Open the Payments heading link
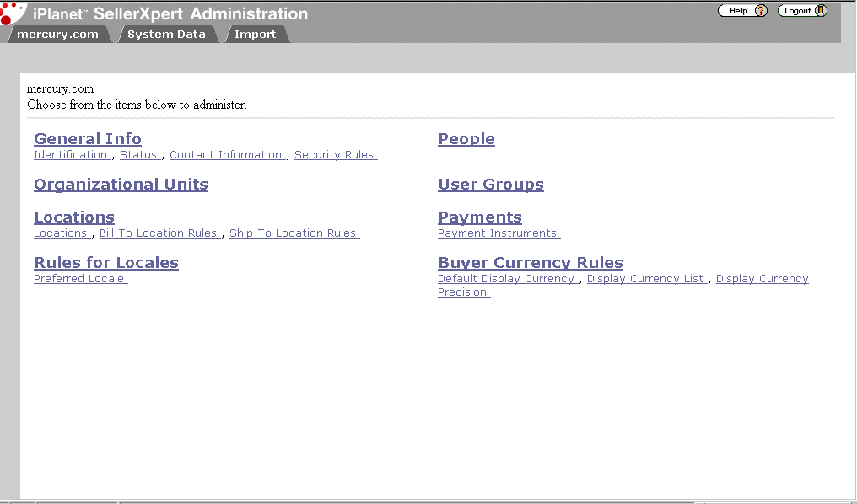The width and height of the screenshot is (857, 504). point(480,217)
